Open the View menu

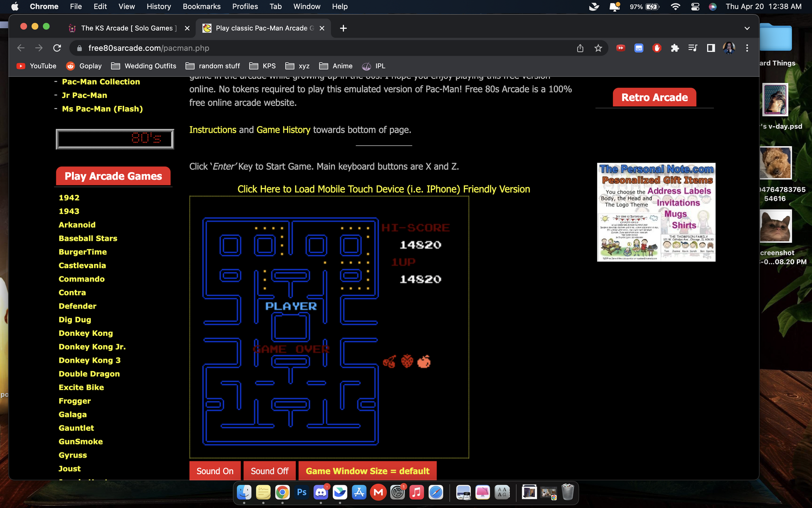click(x=126, y=7)
